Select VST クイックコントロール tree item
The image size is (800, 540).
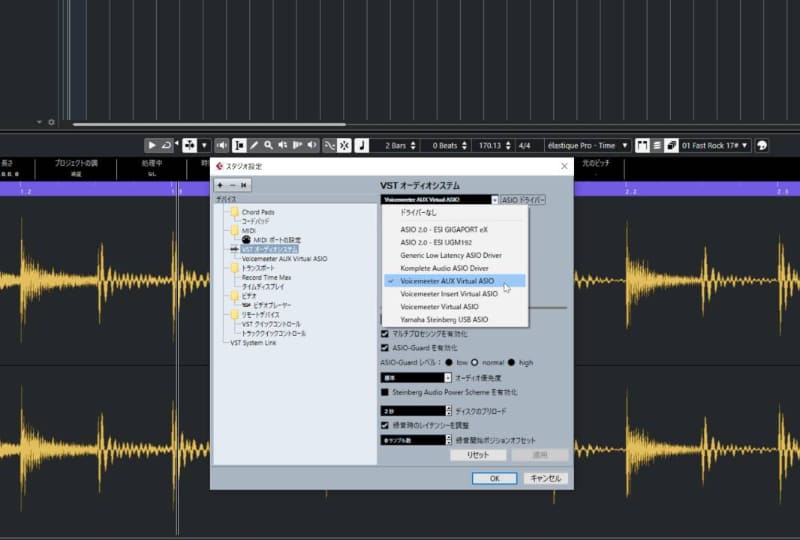click(271, 324)
